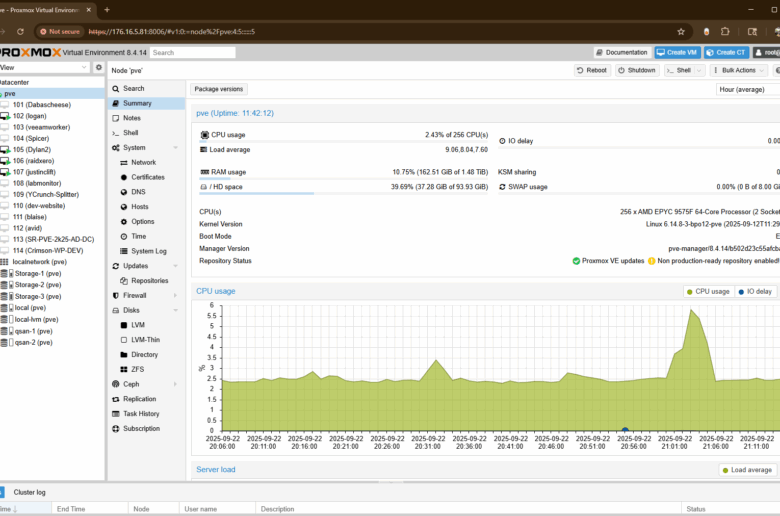Go to the Replication page
Screen dimensions: 780x516
(140, 399)
